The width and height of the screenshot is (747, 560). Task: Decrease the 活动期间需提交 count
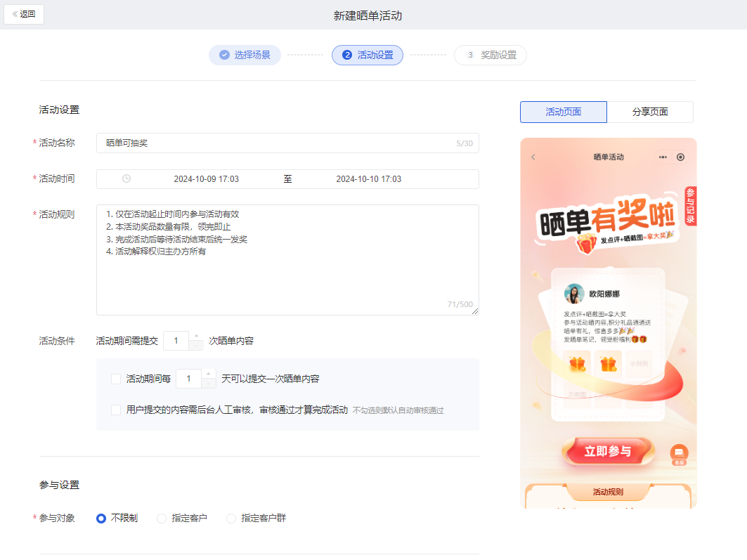[x=196, y=346]
